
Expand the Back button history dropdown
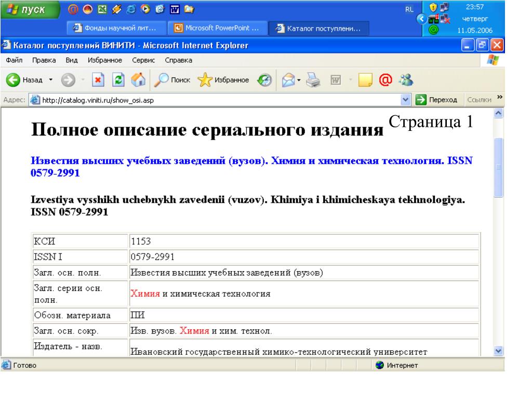click(51, 80)
